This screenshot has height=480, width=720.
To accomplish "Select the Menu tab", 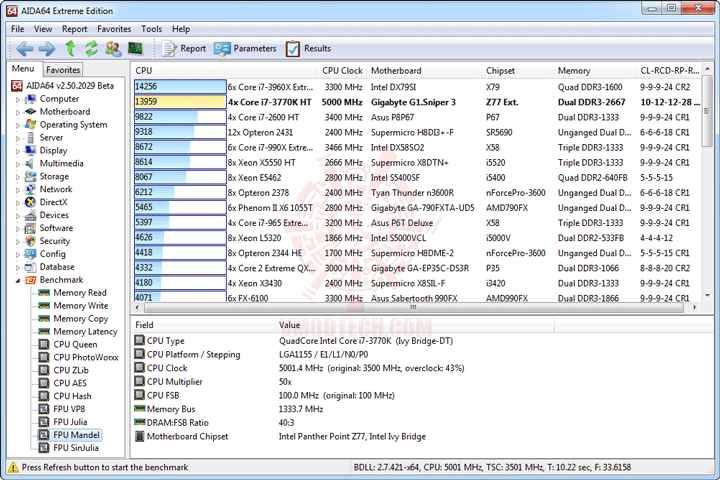I will [x=23, y=69].
